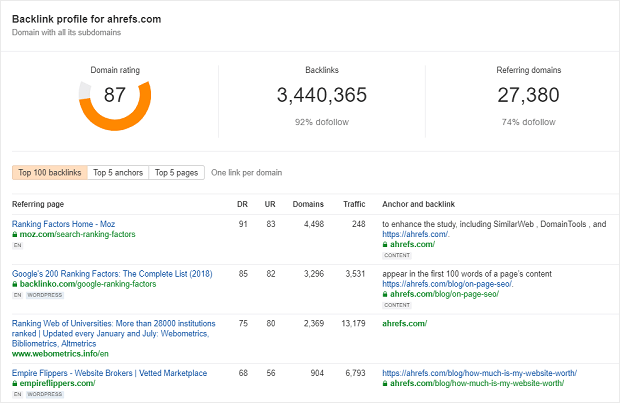This screenshot has width=620, height=403.
Task: Switch to Top 5 anchors tab
Action: pyautogui.click(x=118, y=173)
